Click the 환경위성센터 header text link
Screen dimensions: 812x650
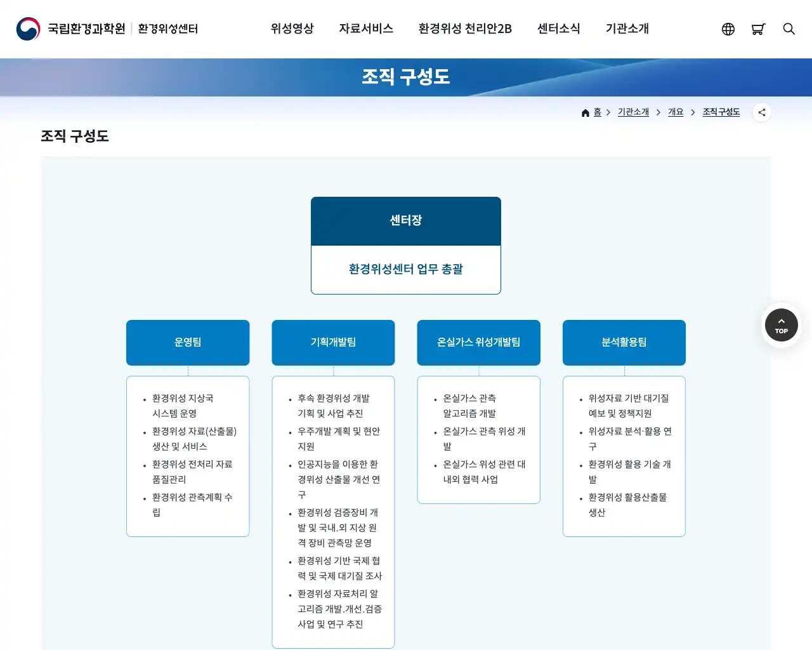168,29
